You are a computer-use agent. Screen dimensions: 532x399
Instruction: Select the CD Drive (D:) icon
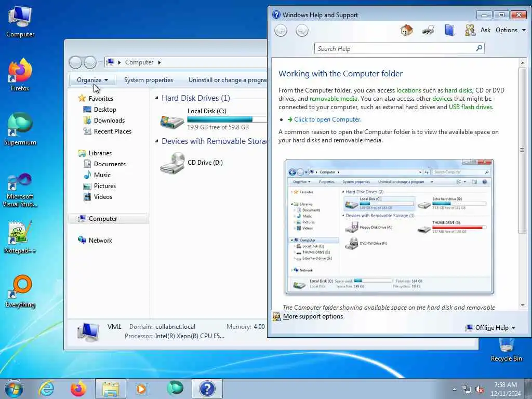pos(172,163)
